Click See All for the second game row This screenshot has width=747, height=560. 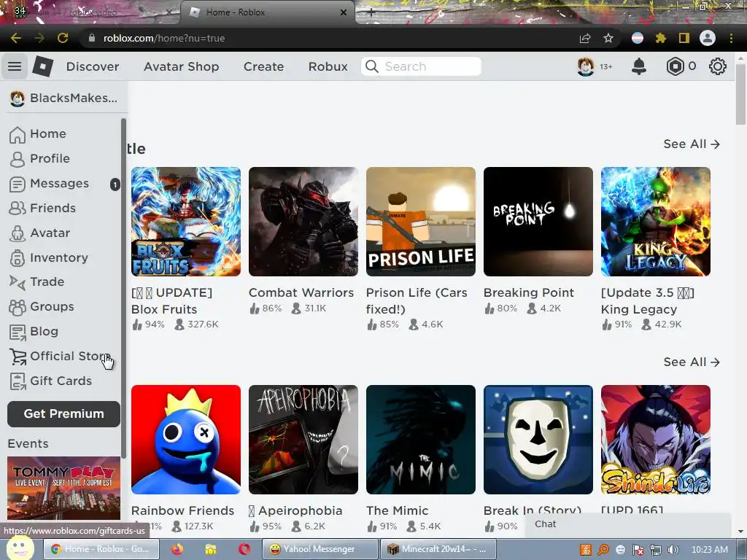tap(692, 362)
